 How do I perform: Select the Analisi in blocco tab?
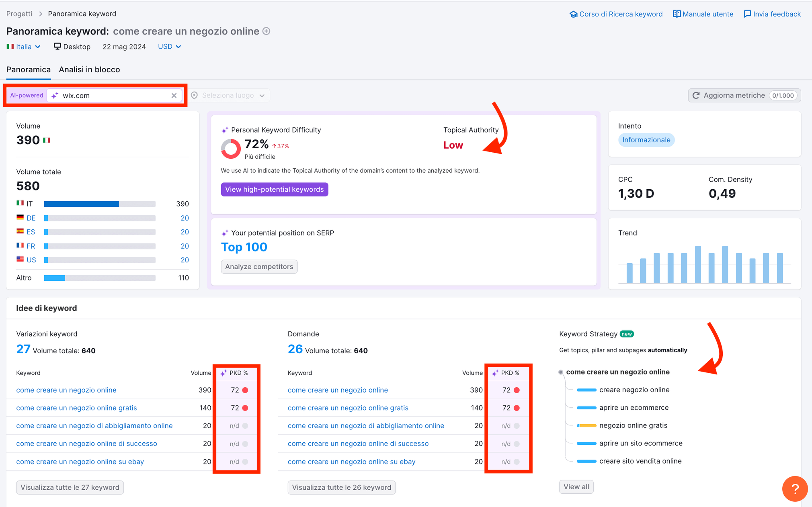tap(89, 68)
